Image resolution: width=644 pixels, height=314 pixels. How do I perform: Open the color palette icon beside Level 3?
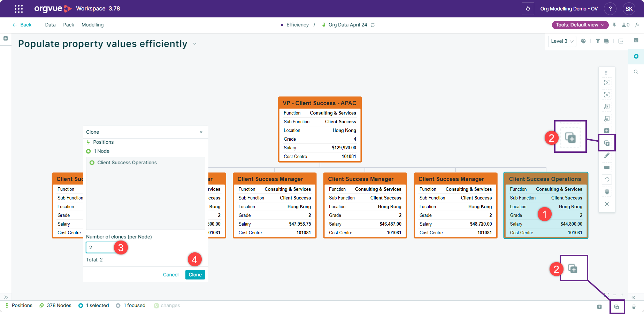583,41
